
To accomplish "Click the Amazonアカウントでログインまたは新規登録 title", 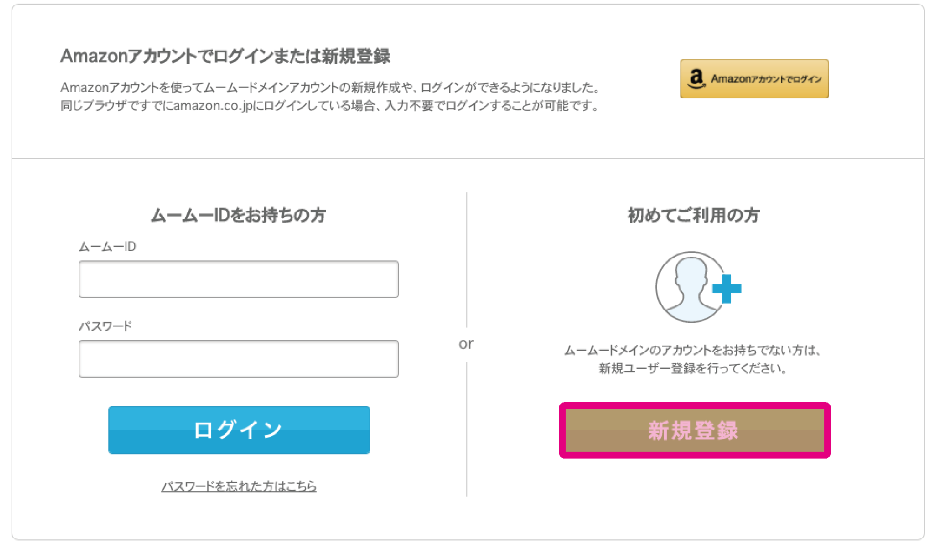I will coord(225,56).
